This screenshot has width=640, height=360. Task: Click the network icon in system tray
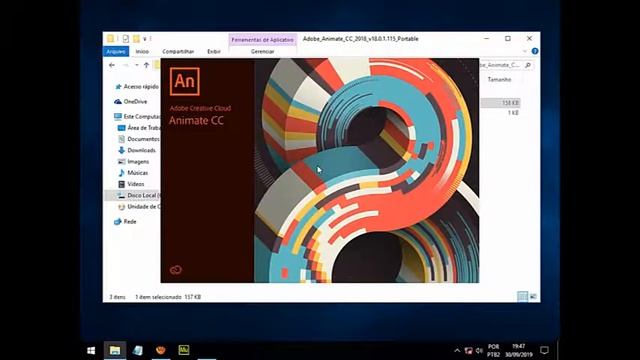469,351
